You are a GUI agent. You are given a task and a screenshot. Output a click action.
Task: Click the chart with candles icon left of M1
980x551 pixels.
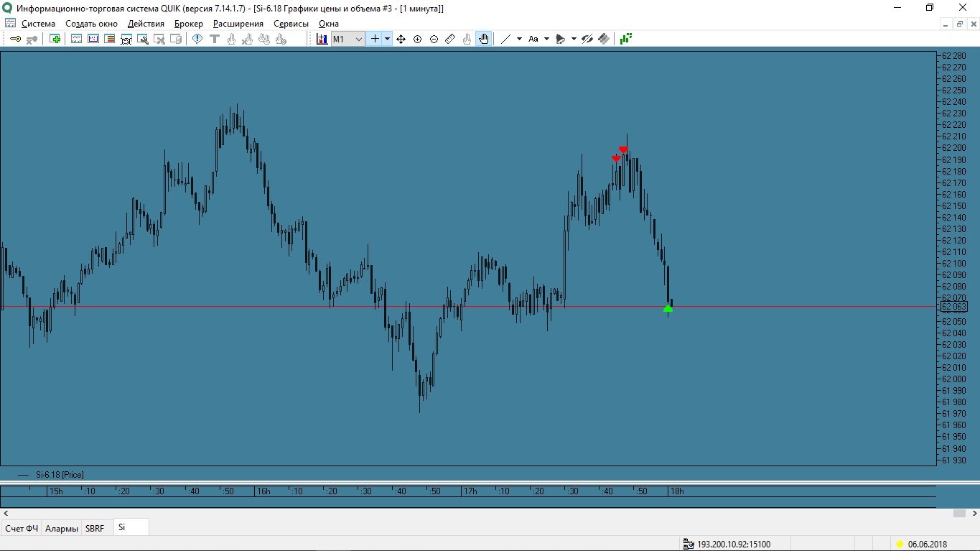(x=322, y=39)
